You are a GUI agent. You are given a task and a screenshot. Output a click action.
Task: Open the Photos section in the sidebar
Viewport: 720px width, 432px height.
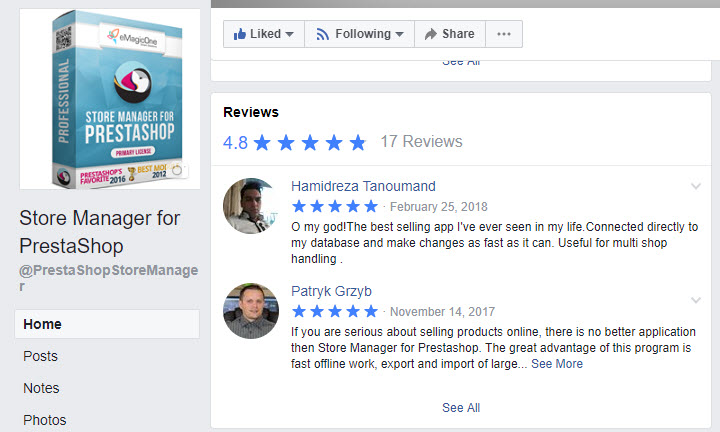45,420
